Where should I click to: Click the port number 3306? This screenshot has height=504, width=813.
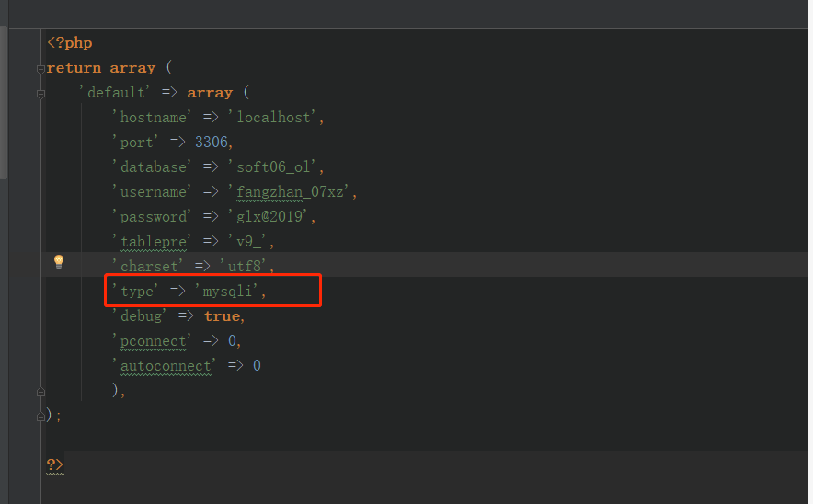[211, 142]
